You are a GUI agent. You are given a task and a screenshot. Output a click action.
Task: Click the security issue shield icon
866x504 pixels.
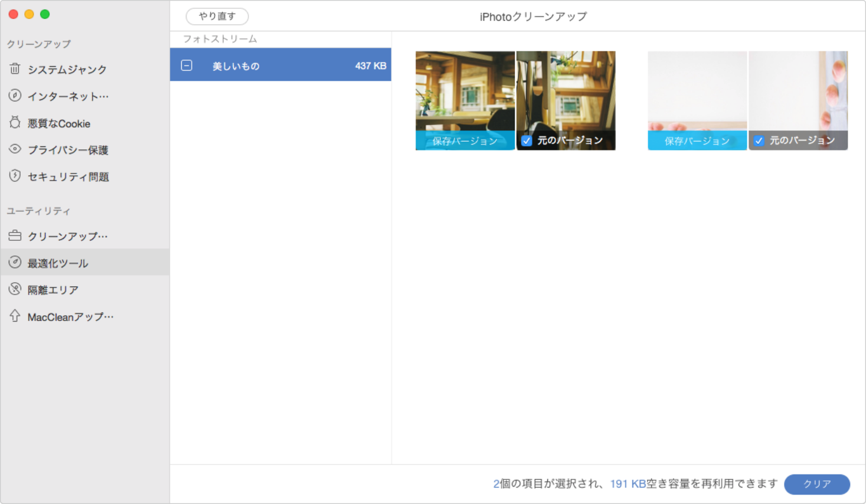pyautogui.click(x=15, y=176)
